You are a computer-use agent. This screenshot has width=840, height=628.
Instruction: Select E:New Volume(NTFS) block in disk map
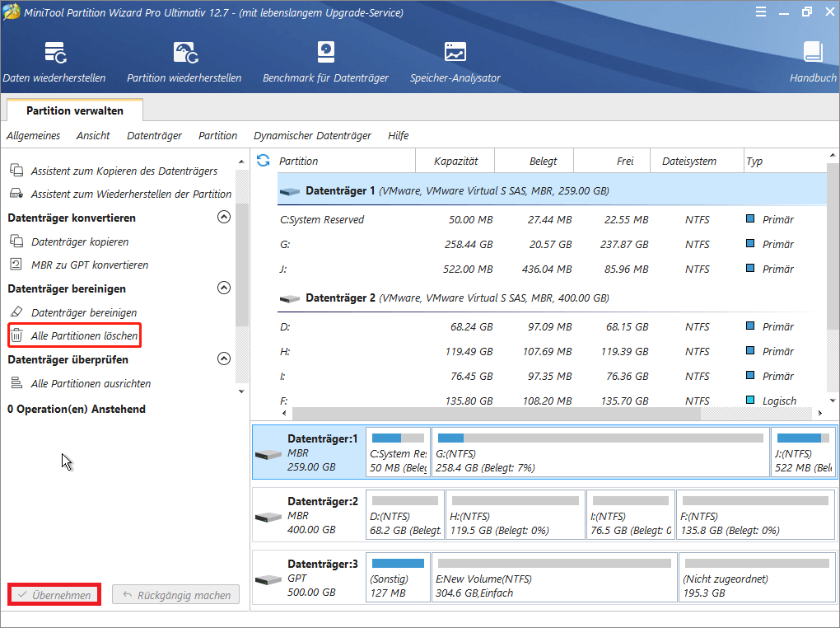tap(554, 578)
